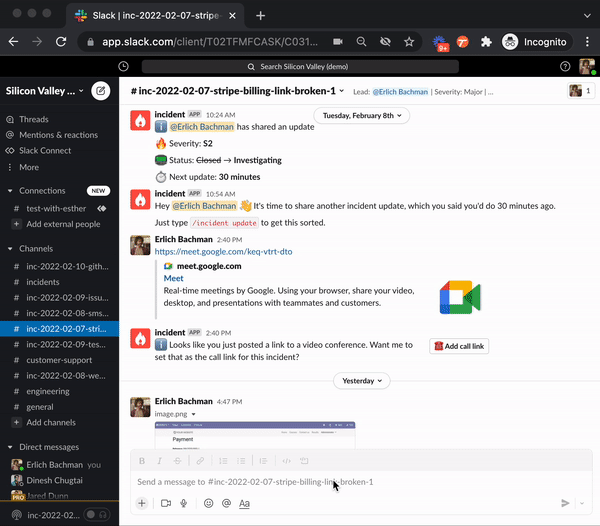Image resolution: width=600 pixels, height=526 pixels.
Task: Open the image.png screenshot thumbnail
Action: point(255,435)
